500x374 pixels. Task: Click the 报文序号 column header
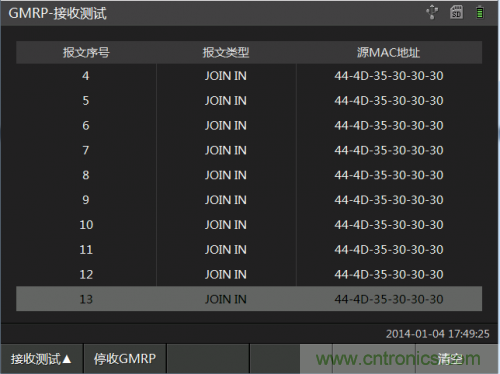(86, 52)
